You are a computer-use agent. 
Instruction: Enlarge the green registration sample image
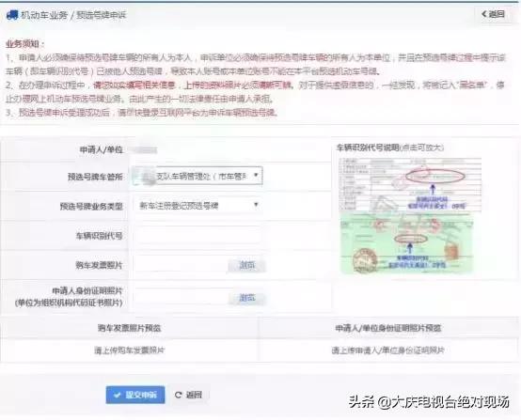[x=407, y=243]
